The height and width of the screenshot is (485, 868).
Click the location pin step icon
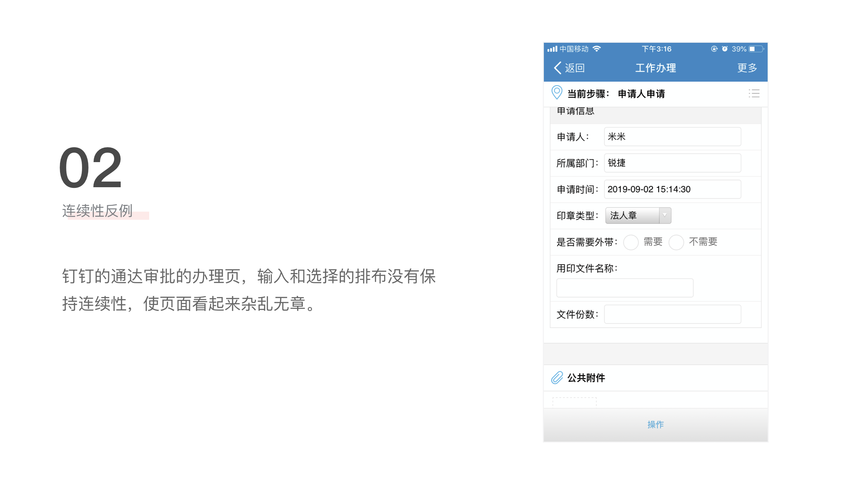pyautogui.click(x=556, y=93)
